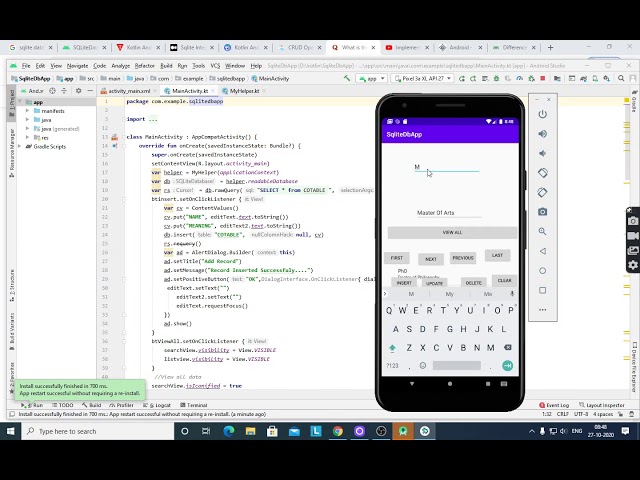The height and width of the screenshot is (480, 640).
Task: Click the emulator back triangle icon
Action: (x=542, y=251)
